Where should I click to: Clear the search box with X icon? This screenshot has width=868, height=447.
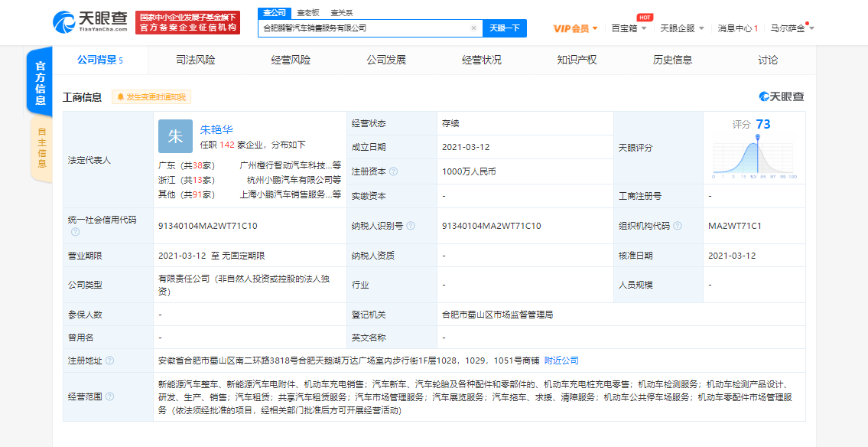tap(473, 28)
